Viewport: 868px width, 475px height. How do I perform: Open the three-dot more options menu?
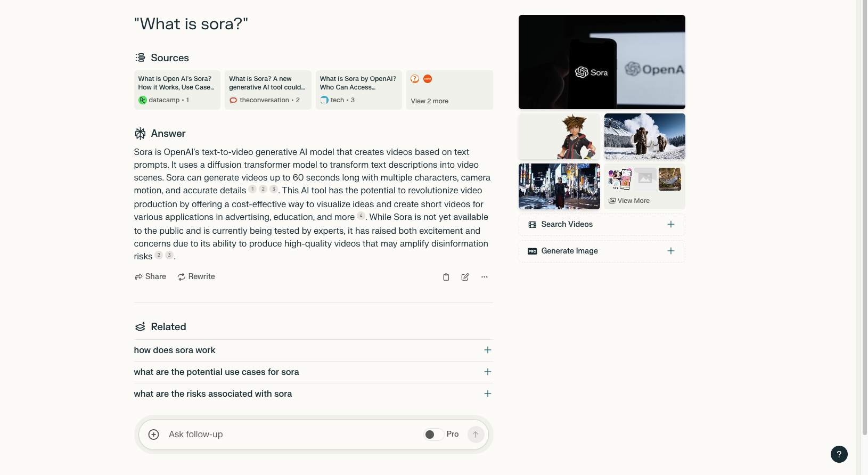click(485, 277)
